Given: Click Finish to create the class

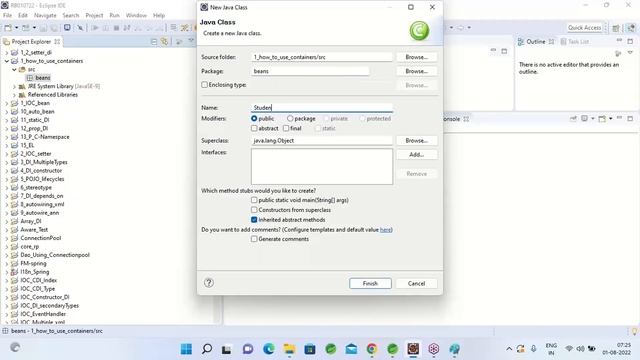Looking at the screenshot, I should 370,283.
